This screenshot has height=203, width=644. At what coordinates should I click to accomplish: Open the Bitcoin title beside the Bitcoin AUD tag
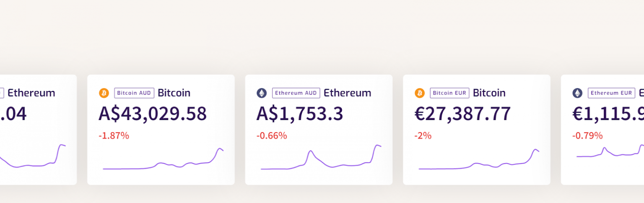click(x=174, y=93)
